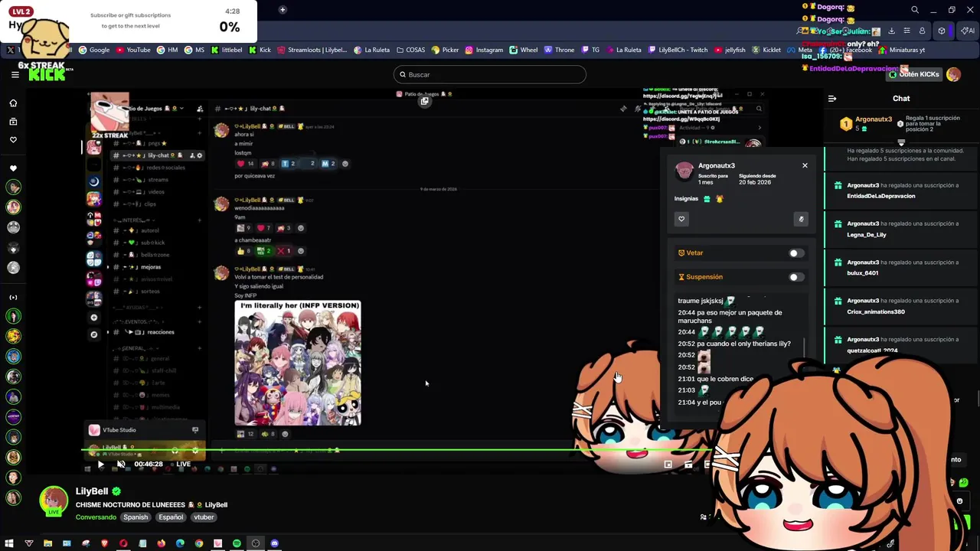Open a new browser tab with the plus button
Image resolution: width=980 pixels, height=551 pixels.
click(283, 10)
